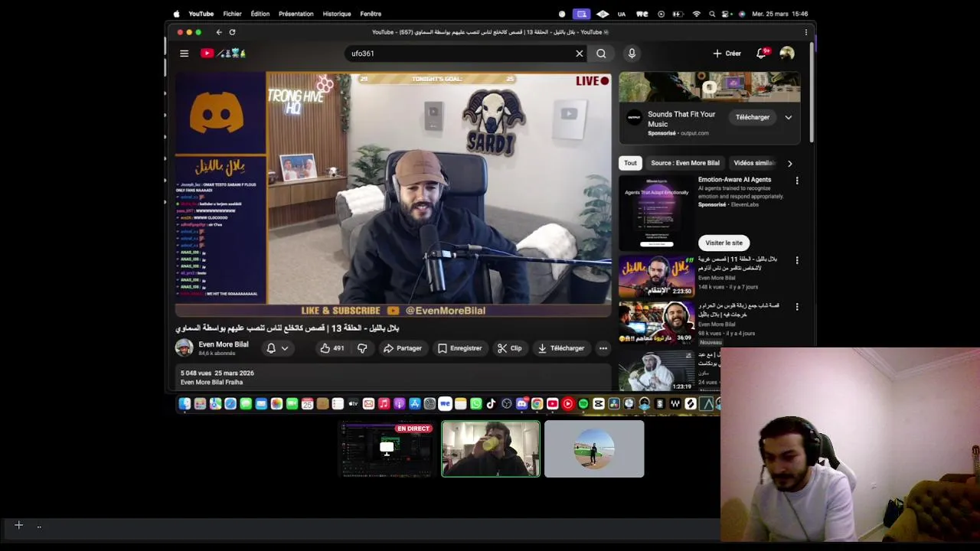Select the EN DIRECT screen source thumbnail
980x551 pixels.
click(x=387, y=449)
